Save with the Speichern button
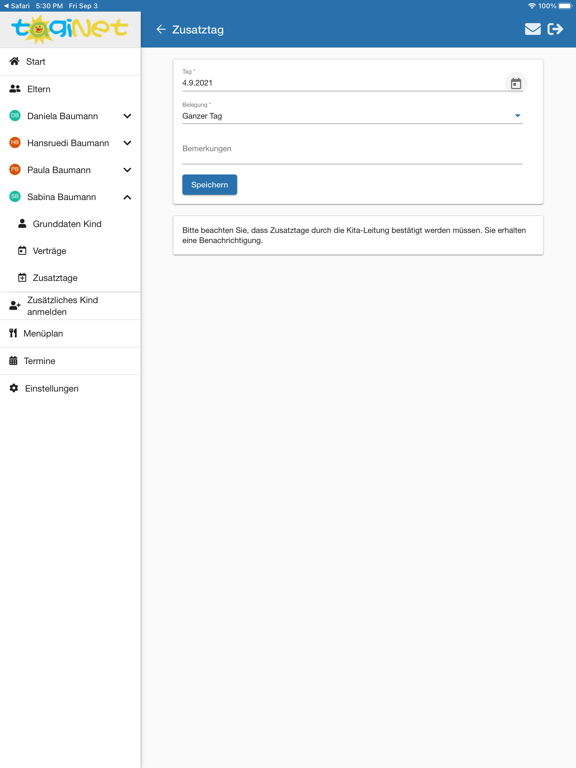 (x=210, y=185)
